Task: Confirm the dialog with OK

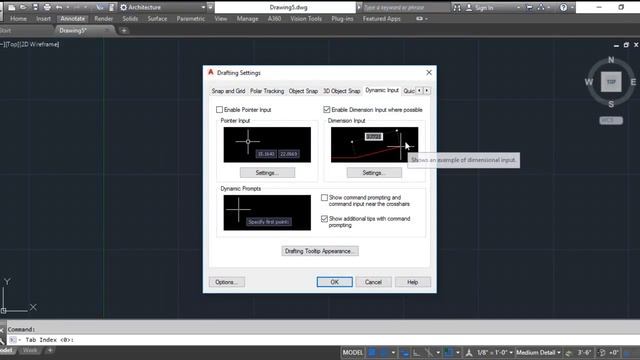Action: tap(335, 282)
